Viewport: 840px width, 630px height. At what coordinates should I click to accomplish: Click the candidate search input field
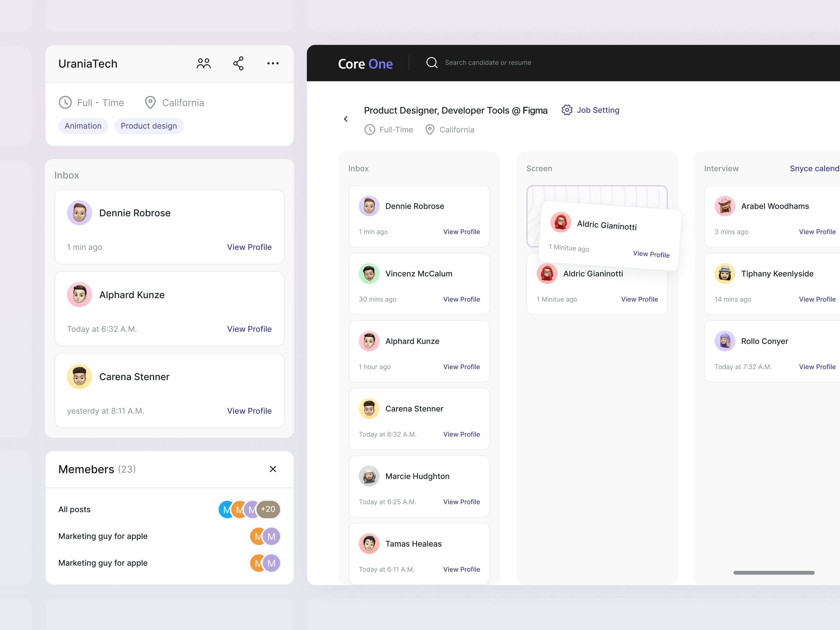(488, 62)
